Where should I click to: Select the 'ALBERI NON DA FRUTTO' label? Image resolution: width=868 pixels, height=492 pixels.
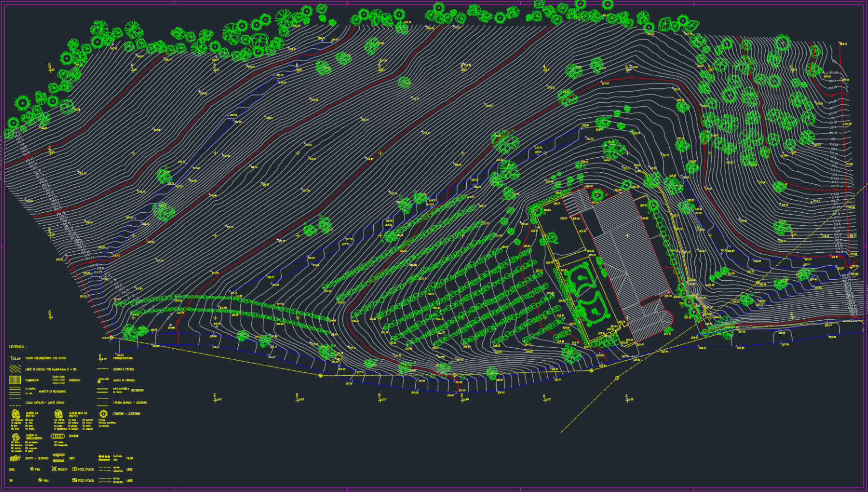coord(78,415)
